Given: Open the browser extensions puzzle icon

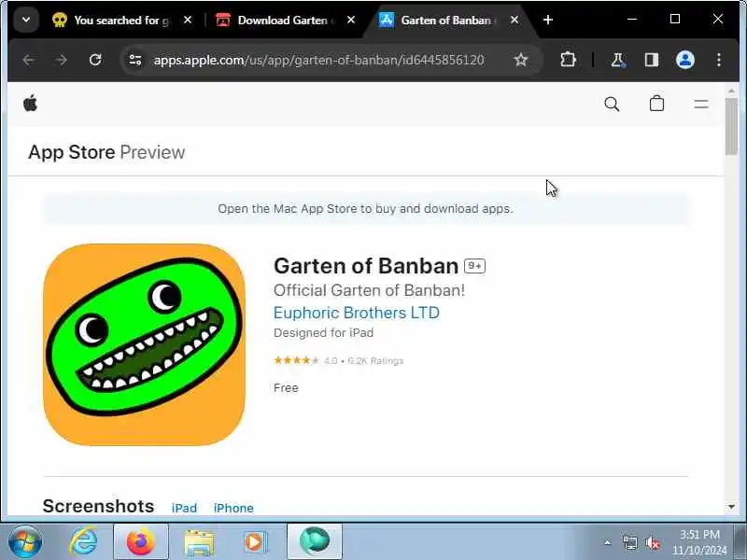Looking at the screenshot, I should [568, 60].
